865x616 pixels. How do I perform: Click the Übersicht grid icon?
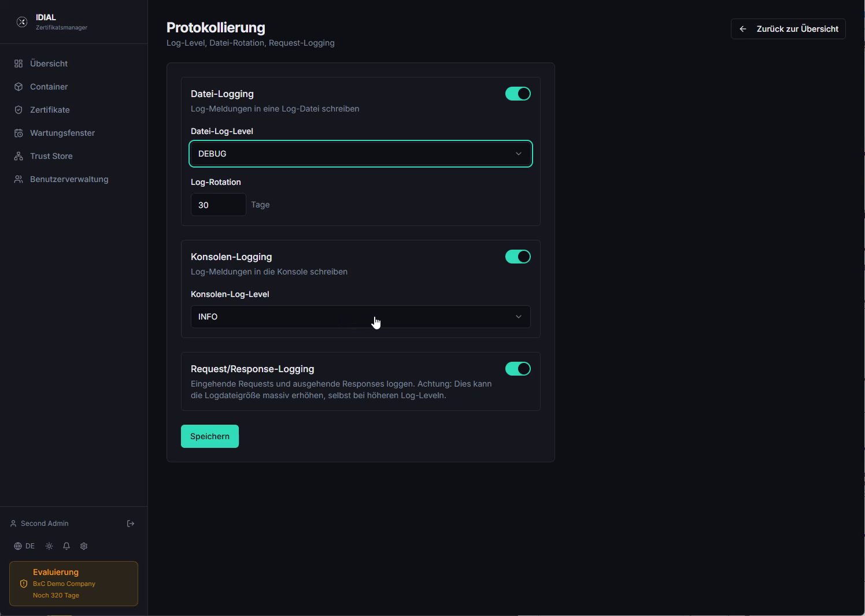point(19,64)
